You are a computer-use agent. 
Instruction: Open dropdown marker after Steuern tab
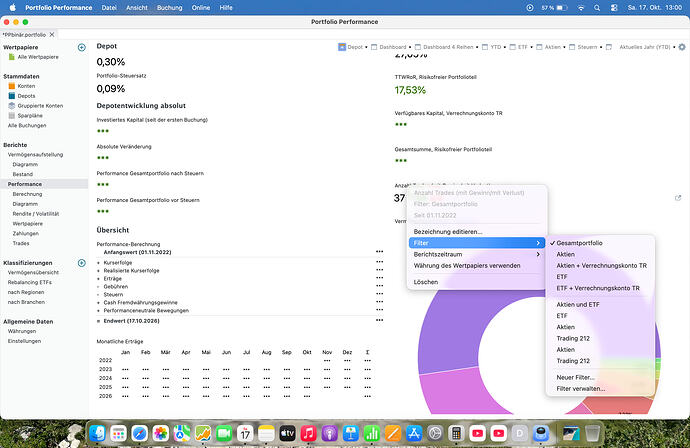601,47
